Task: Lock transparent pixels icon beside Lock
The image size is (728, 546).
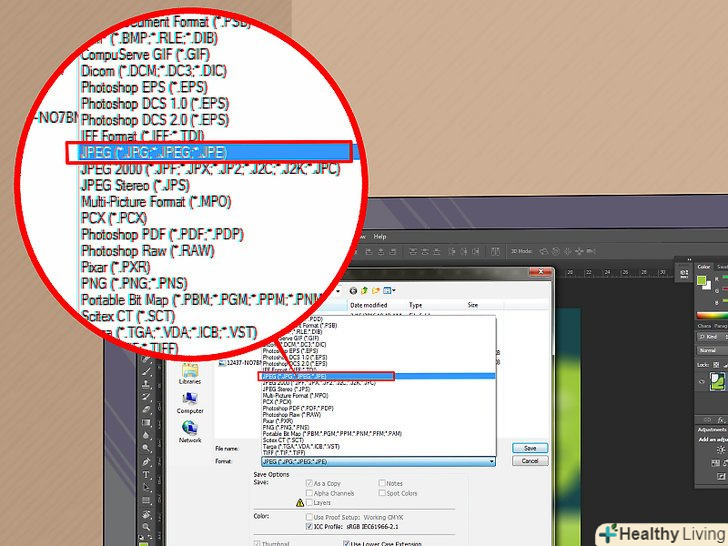Action: pyautogui.click(x=716, y=365)
